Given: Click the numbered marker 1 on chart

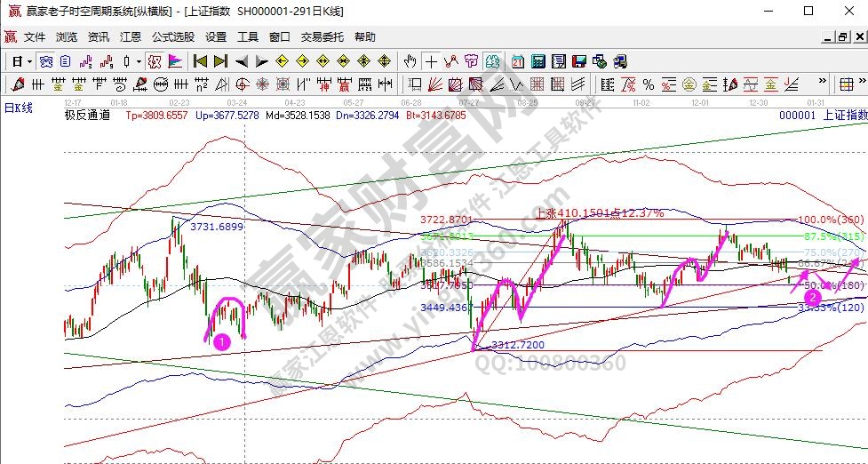Looking at the screenshot, I should 223,340.
